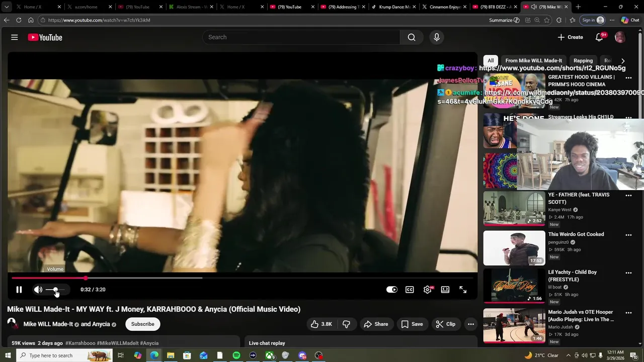The height and width of the screenshot is (362, 644).
Task: Share the video
Action: coord(376,324)
